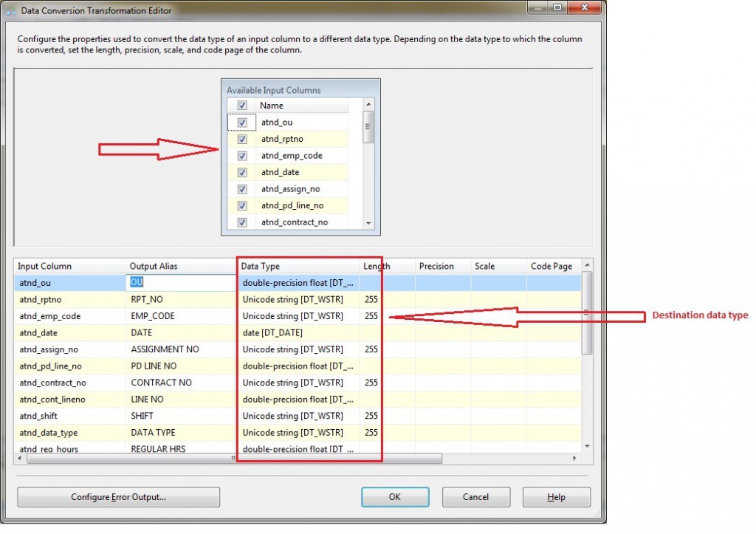This screenshot has width=756, height=534.
Task: Close the Data Conversion Transformation Editor window
Action: click(583, 8)
